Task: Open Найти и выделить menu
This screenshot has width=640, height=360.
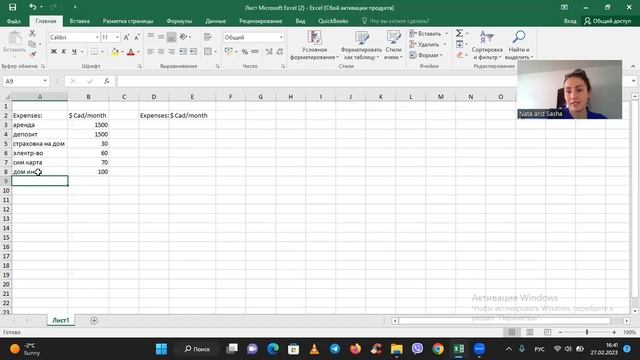Action: coord(519,45)
